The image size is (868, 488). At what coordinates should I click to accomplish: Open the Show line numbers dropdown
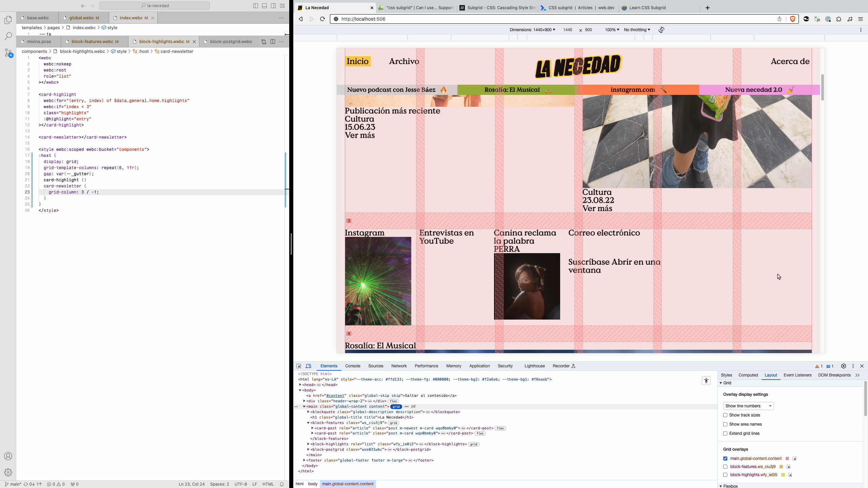click(x=748, y=406)
